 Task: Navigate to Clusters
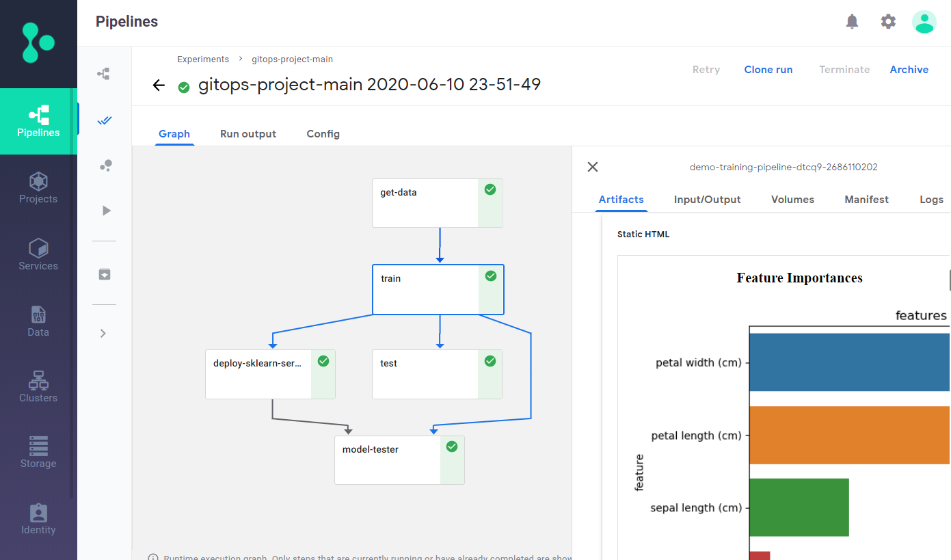[x=38, y=387]
